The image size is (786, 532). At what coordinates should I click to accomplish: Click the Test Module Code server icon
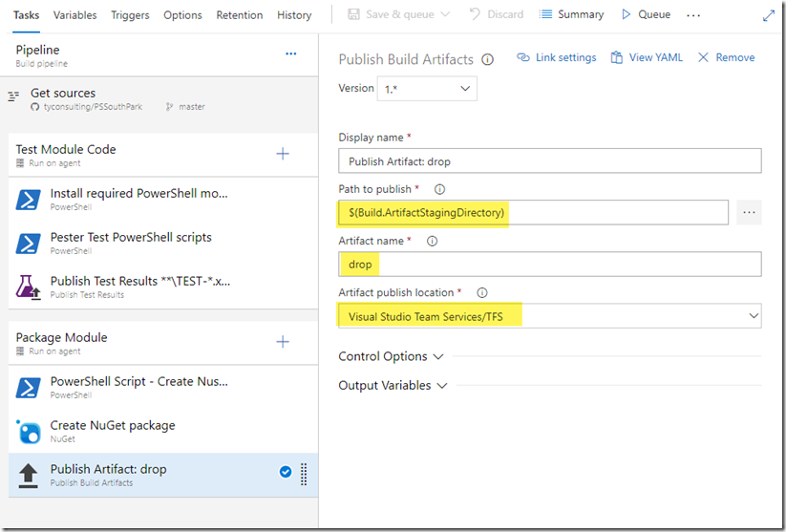(20, 163)
